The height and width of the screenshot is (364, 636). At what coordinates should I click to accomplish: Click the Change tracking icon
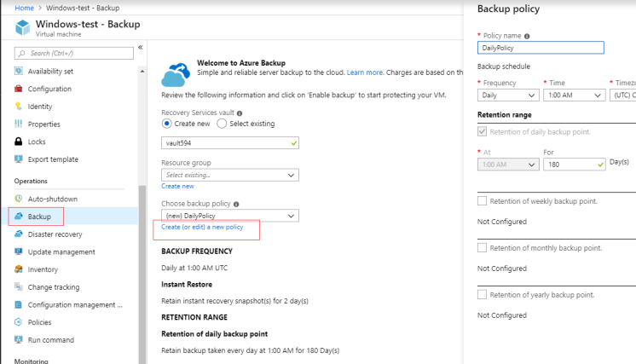[x=18, y=286]
